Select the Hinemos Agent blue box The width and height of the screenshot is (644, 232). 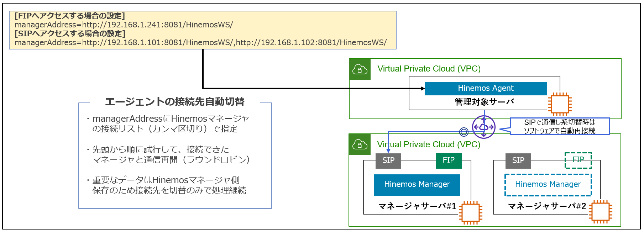(x=486, y=88)
